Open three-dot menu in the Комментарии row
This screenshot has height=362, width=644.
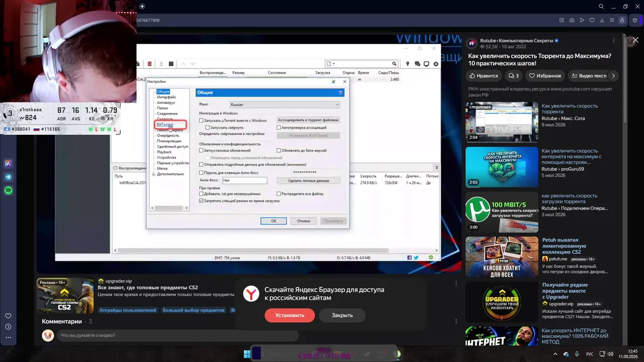(x=456, y=321)
